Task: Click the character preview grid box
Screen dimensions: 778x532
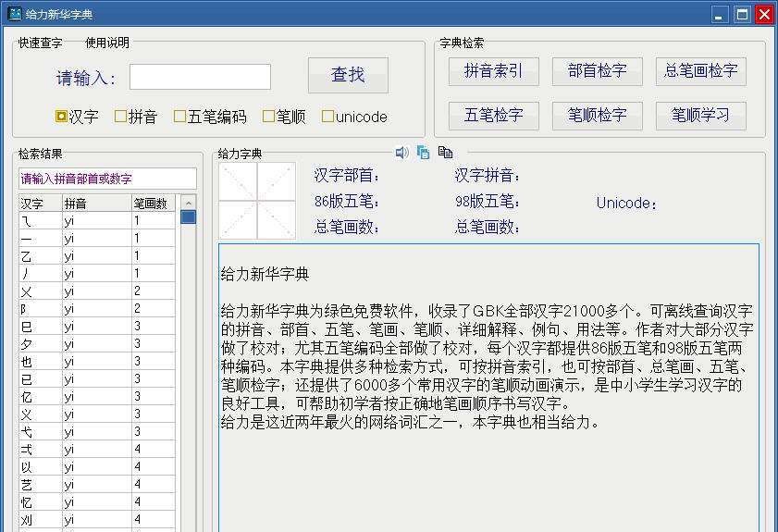Action: 257,201
